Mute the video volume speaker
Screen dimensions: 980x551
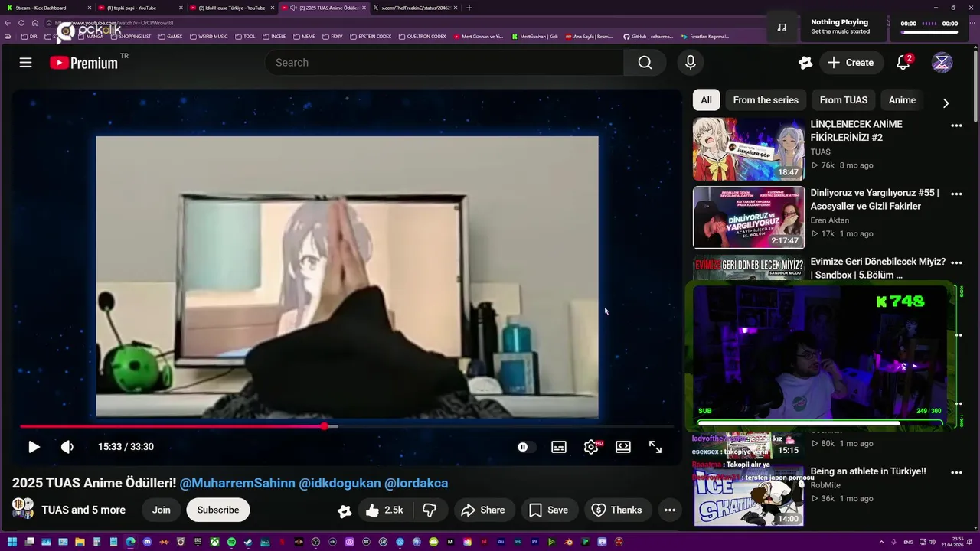[x=67, y=447]
